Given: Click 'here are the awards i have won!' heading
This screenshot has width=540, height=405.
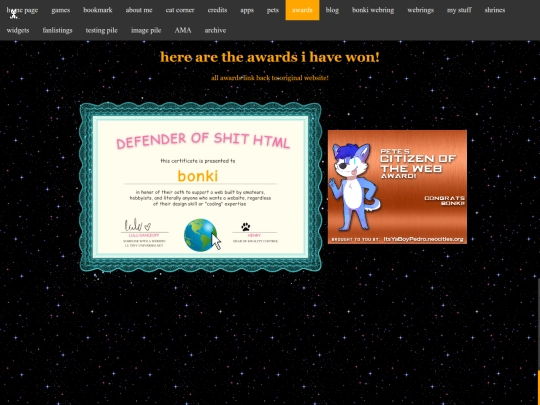Looking at the screenshot, I should [x=270, y=57].
